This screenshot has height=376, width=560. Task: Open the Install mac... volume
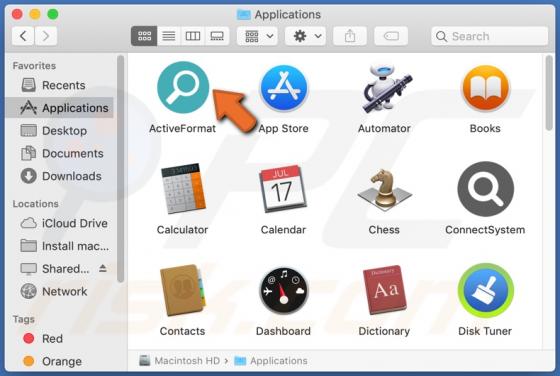[x=59, y=246]
